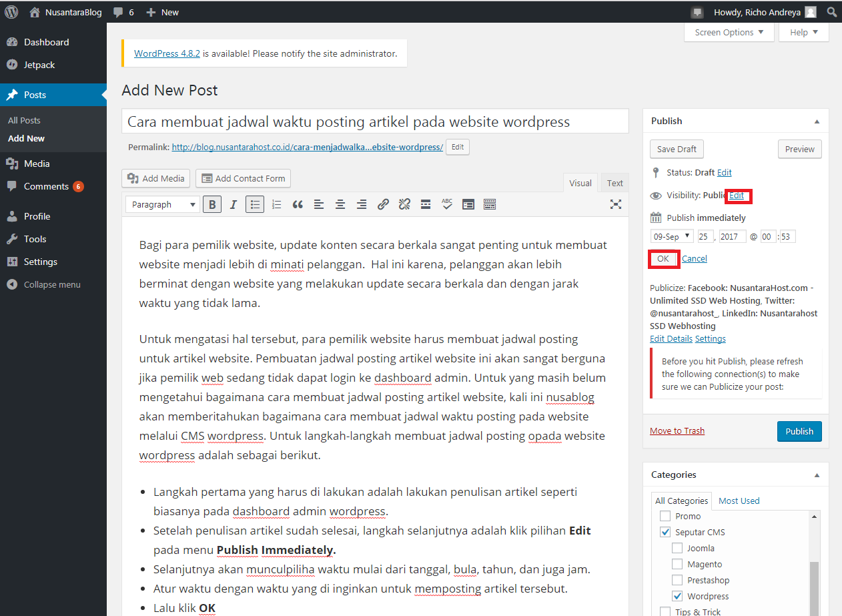
Task: Open the Paragraph format dropdown
Action: [x=163, y=205]
